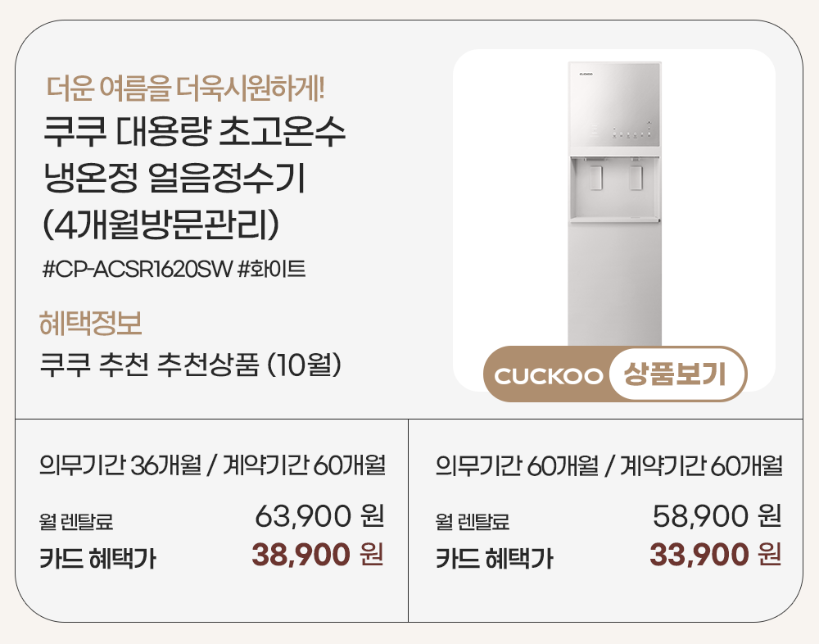This screenshot has height=644, width=819.
Task: Click the 58,900 원 monthly rental price
Action: click(x=717, y=517)
